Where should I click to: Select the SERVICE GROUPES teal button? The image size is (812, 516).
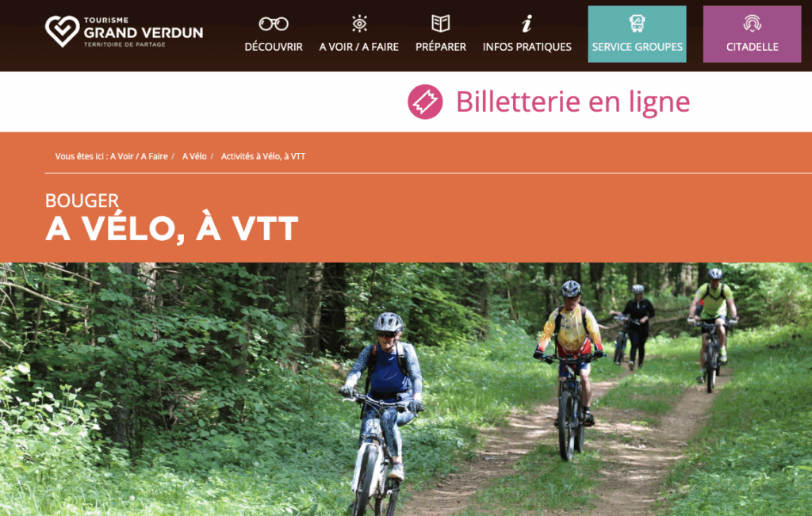click(637, 34)
